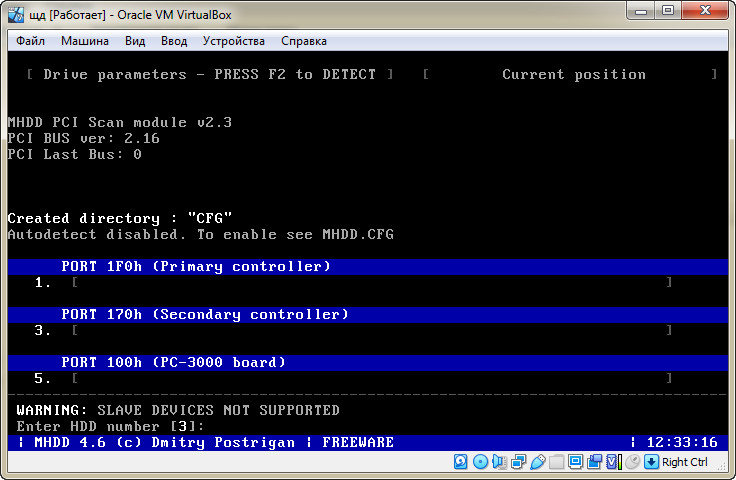Click the Drive parameters PRESS F2 header
This screenshot has width=736, height=480.
click(x=210, y=74)
